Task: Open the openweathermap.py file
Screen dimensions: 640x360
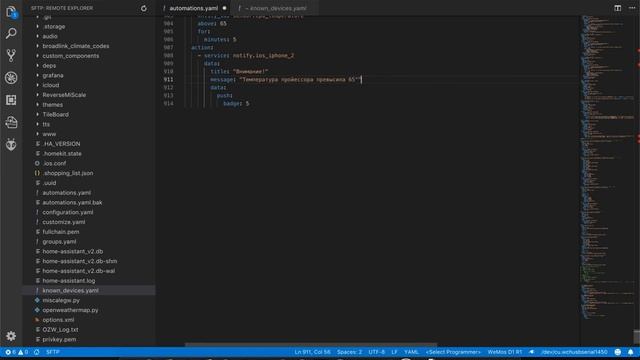Action: pyautogui.click(x=70, y=310)
